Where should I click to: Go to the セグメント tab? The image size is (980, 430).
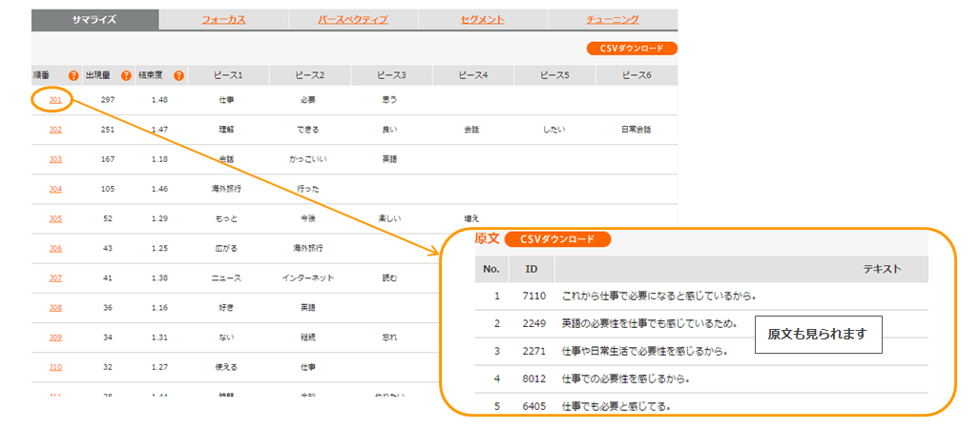[x=483, y=20]
